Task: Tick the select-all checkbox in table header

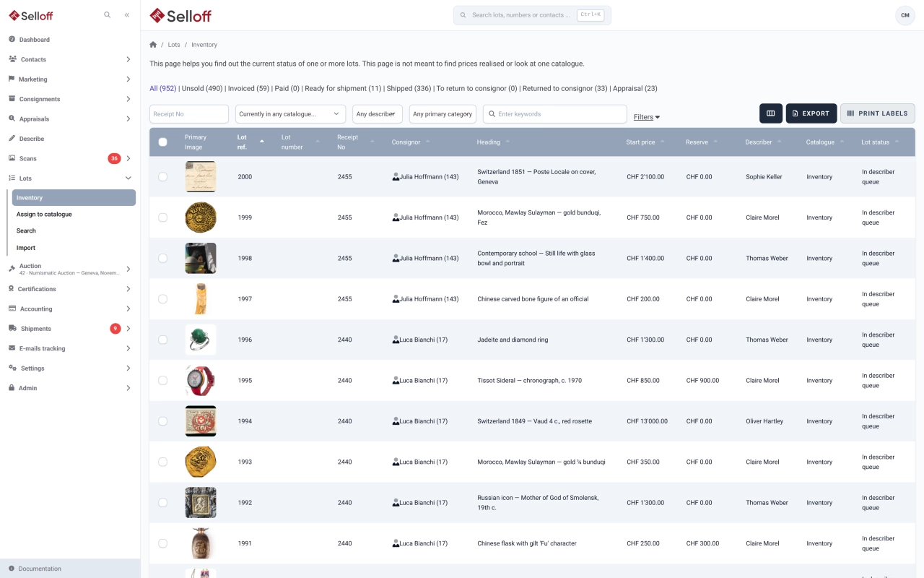Action: [162, 142]
